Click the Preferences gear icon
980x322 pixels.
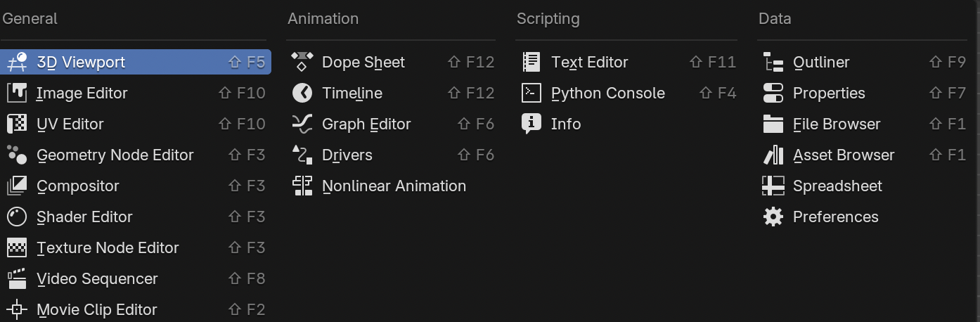point(773,217)
